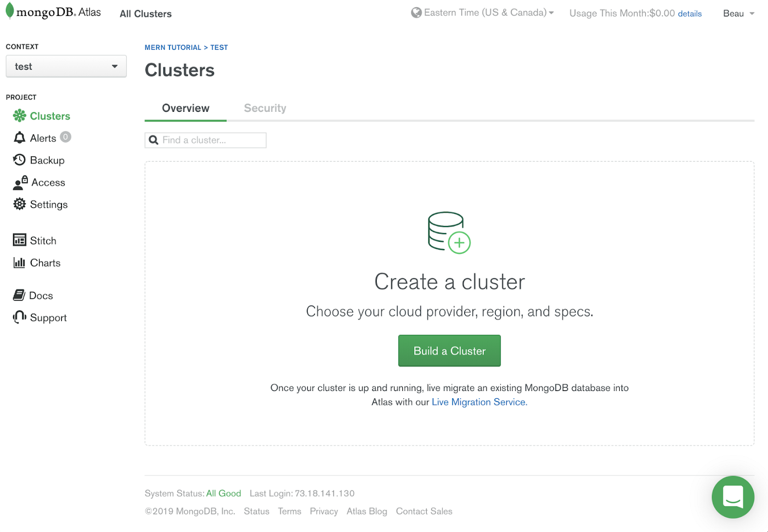Open Access in the project sidebar

pos(48,182)
